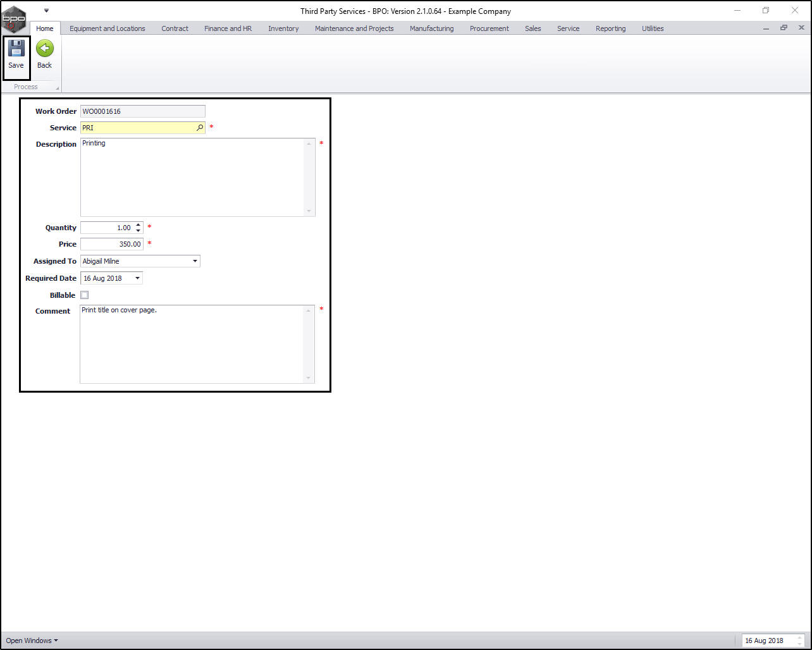Open the Finance and HR tab
The width and height of the screenshot is (812, 650).
pos(228,28)
